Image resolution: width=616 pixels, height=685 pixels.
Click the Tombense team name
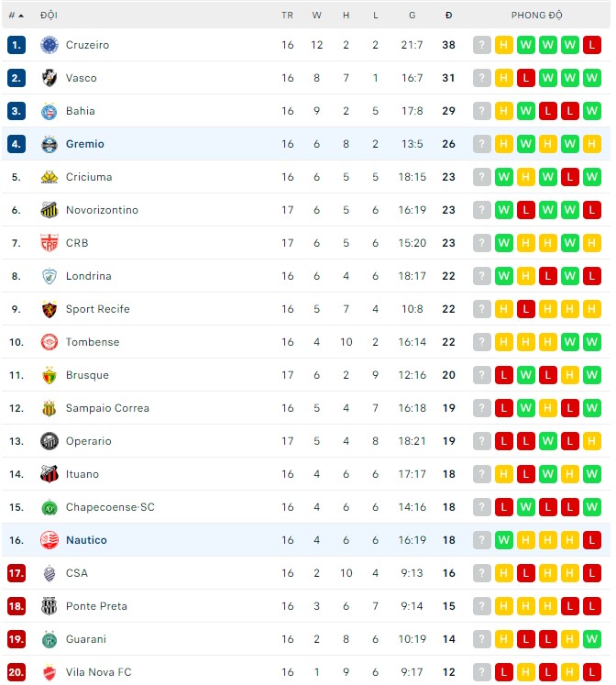(92, 342)
